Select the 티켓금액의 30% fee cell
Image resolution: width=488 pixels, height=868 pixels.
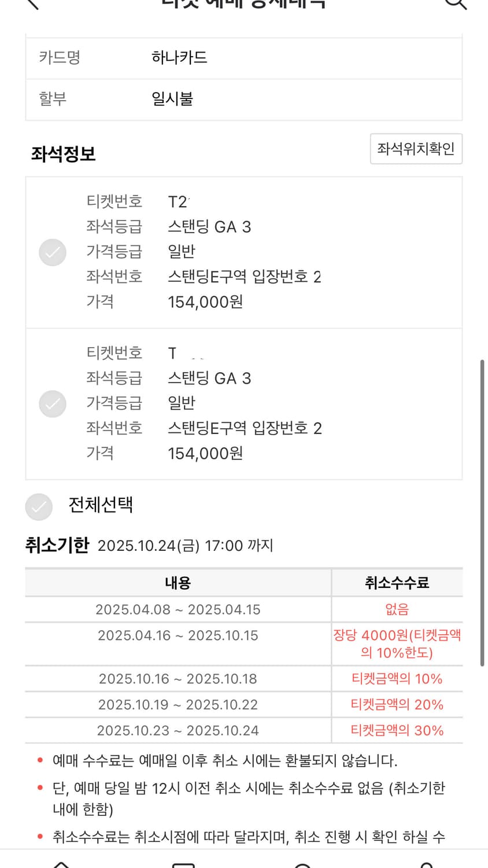[397, 730]
